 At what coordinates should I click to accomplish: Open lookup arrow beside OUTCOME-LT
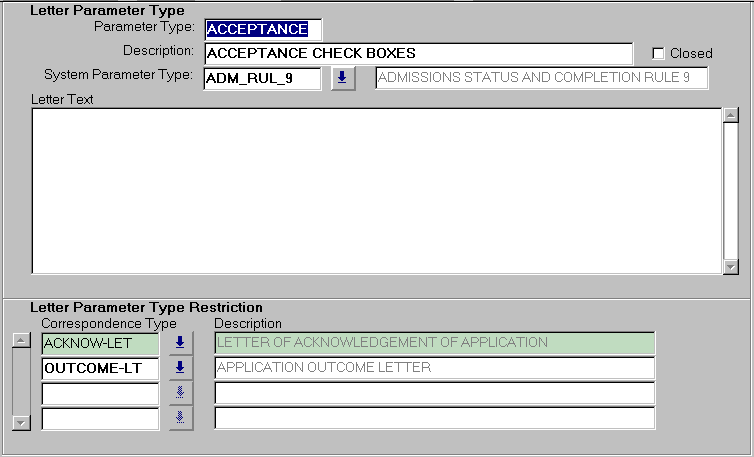pyautogui.click(x=180, y=368)
